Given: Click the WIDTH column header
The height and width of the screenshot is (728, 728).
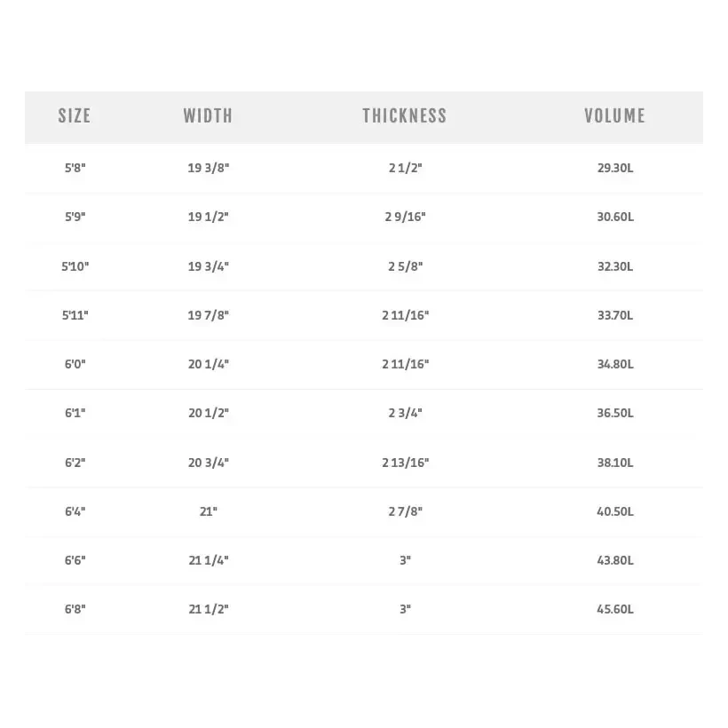Looking at the screenshot, I should click(x=208, y=115).
